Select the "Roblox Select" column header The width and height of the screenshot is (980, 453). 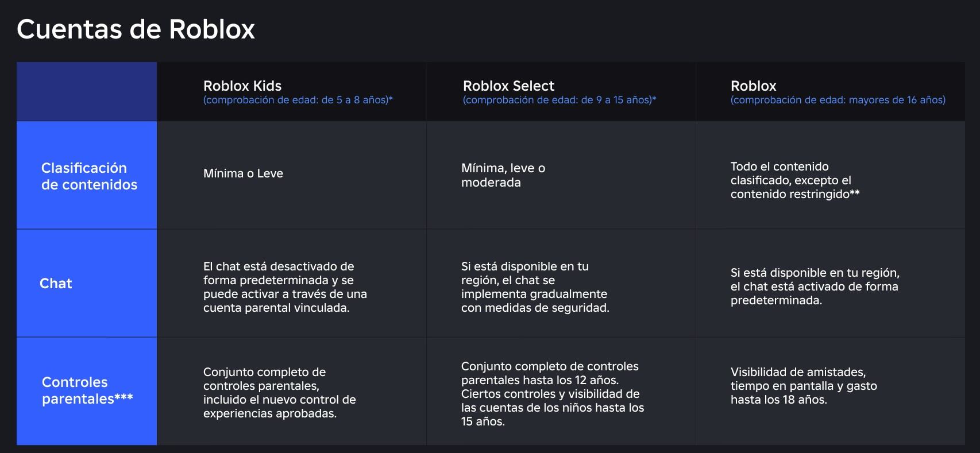click(x=508, y=86)
